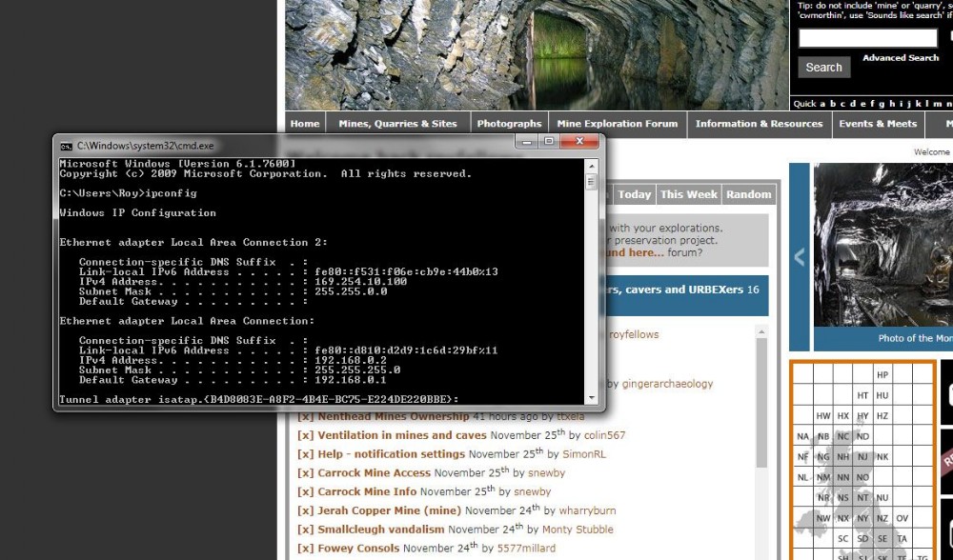Viewport: 953px width, 560px height.
Task: Click scroll-down arrow in command prompt
Action: 591,398
